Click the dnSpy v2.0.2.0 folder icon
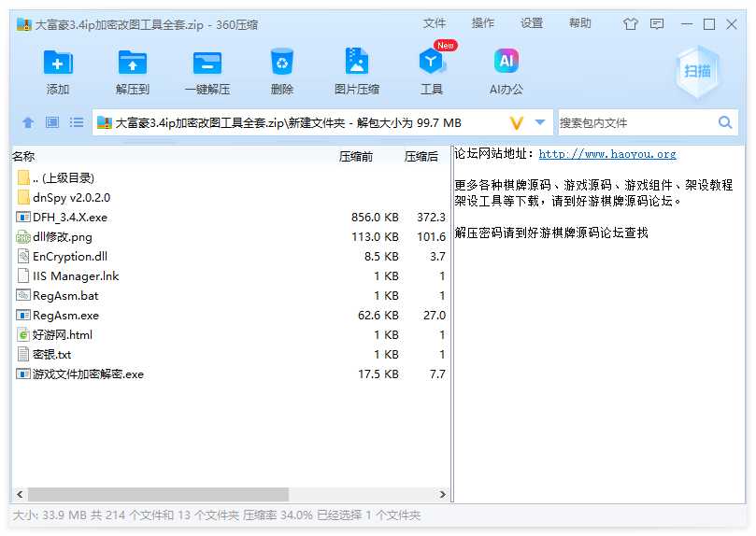 coord(23,197)
